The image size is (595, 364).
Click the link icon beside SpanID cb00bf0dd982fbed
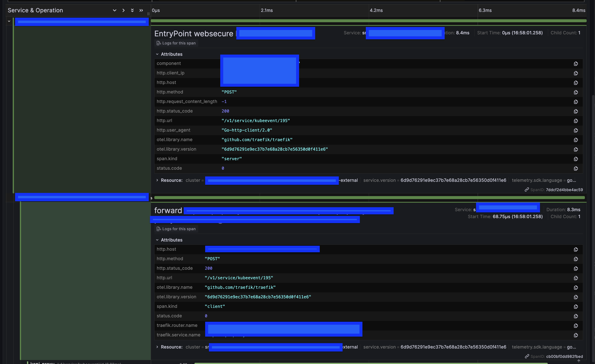pos(527,356)
